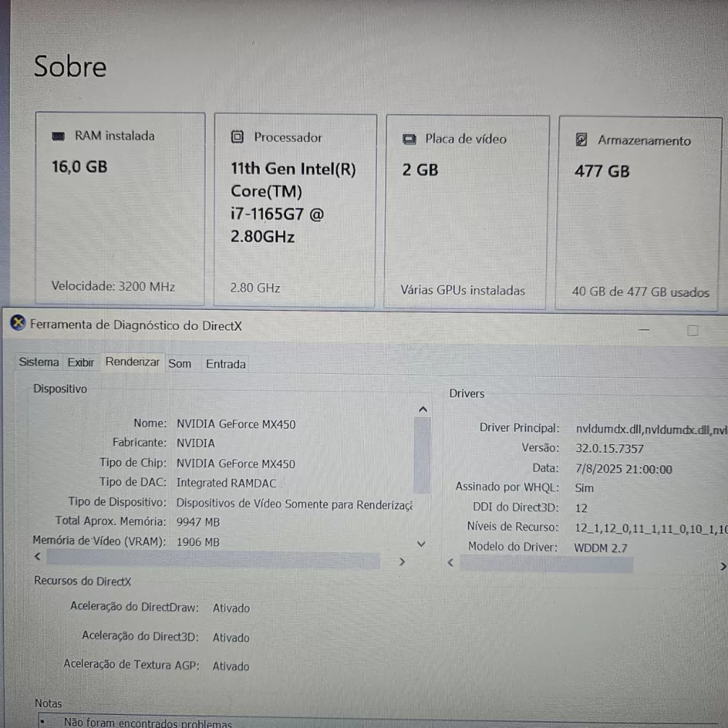Image resolution: width=728 pixels, height=728 pixels.
Task: Open the Entrada tab
Action: click(x=225, y=363)
